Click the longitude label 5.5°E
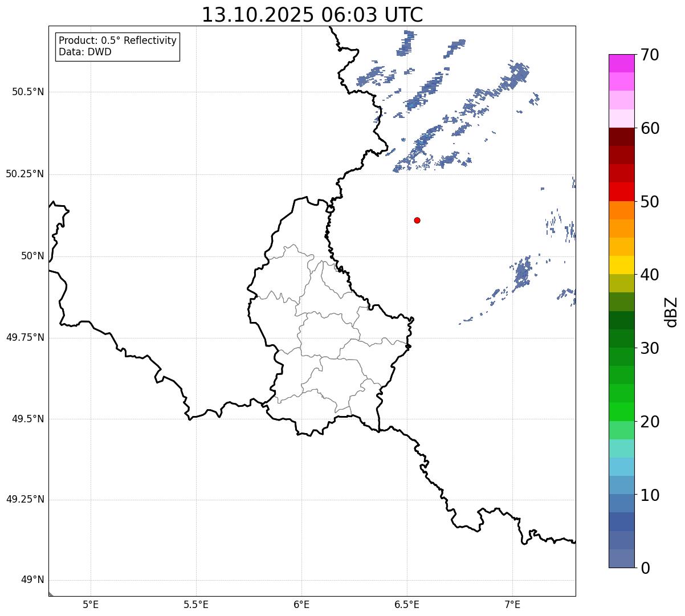The width and height of the screenshot is (685, 616). (x=196, y=605)
